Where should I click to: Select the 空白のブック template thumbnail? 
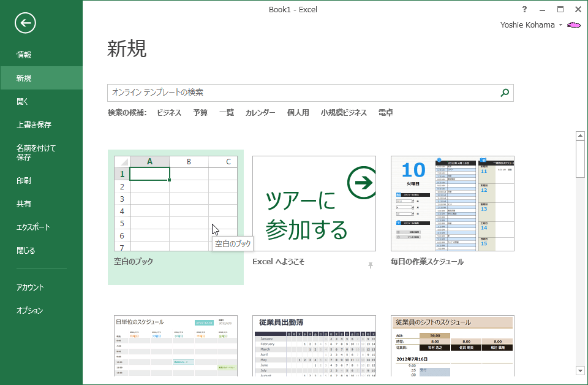coord(176,204)
